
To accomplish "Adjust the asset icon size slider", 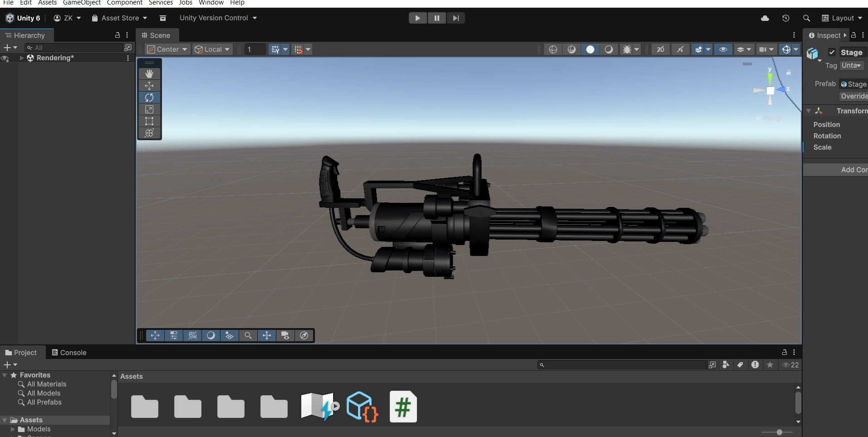I will pyautogui.click(x=779, y=432).
